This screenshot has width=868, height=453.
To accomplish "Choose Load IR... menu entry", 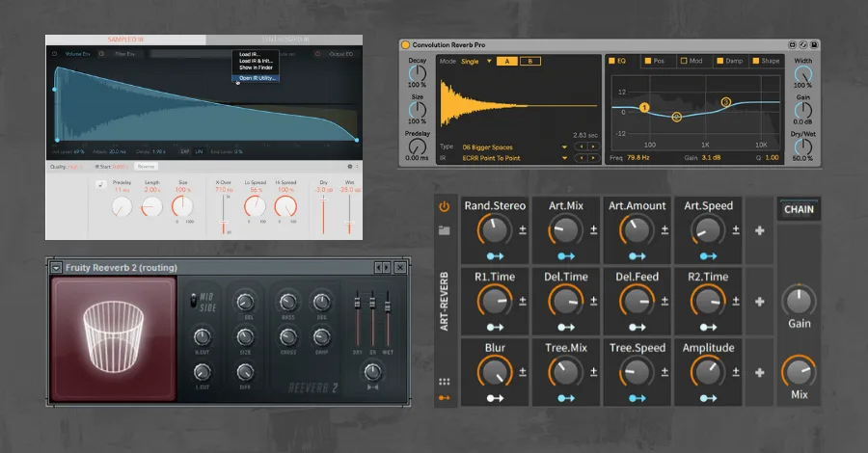I will [x=256, y=54].
